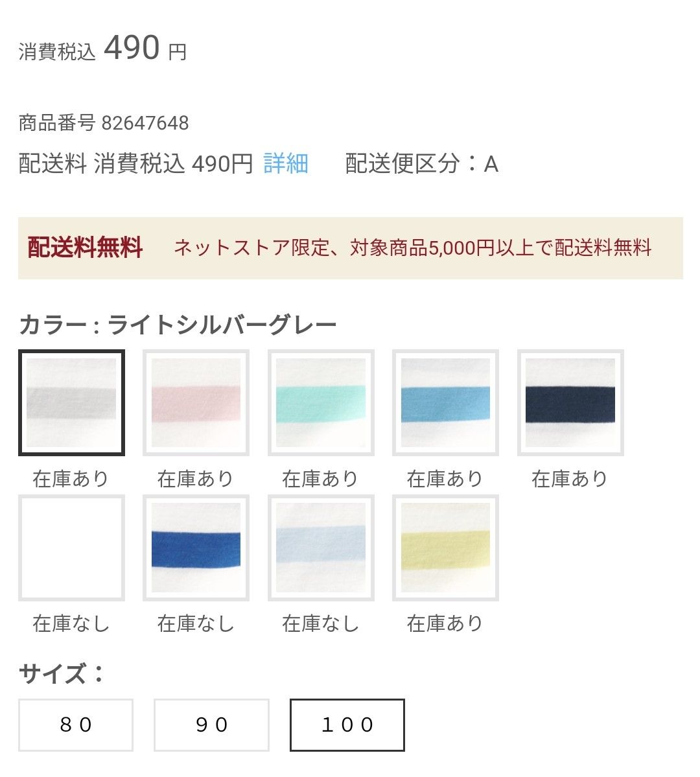Click the blank white out-of-stock swatch

71,548
